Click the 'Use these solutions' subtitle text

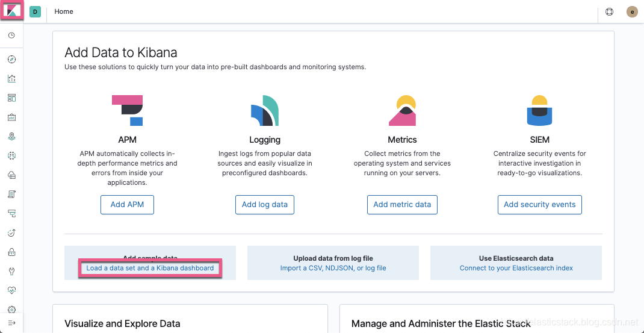click(215, 67)
